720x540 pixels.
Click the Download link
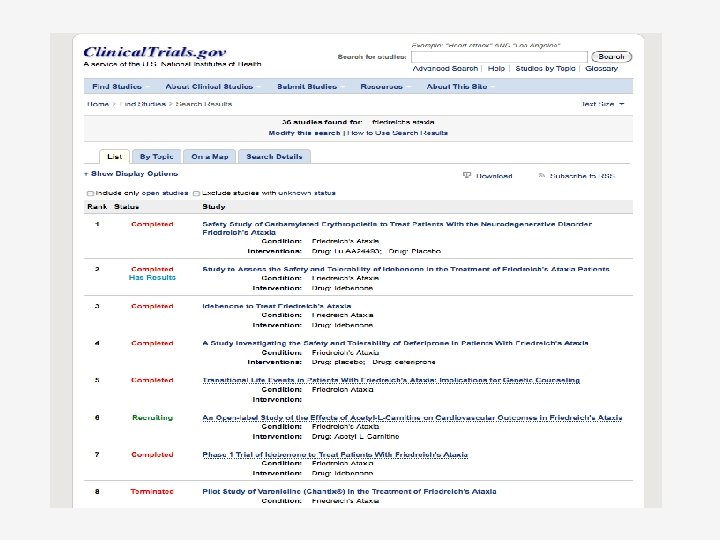(x=494, y=176)
